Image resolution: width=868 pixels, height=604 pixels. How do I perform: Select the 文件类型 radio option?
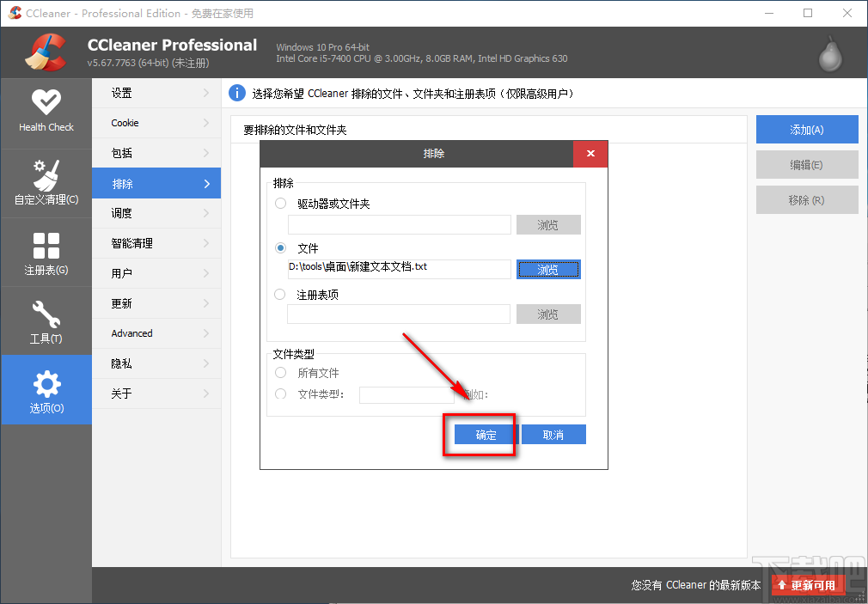point(281,394)
